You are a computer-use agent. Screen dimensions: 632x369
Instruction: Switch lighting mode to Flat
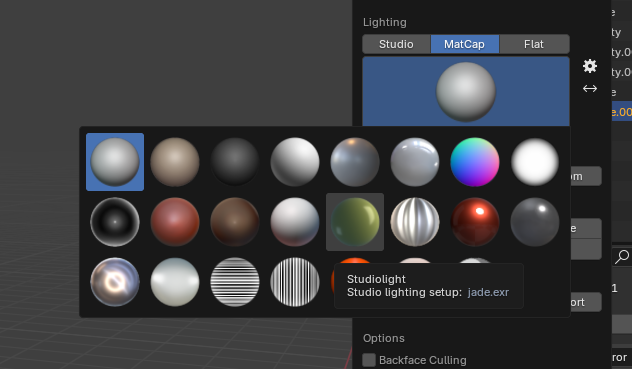pyautogui.click(x=534, y=44)
